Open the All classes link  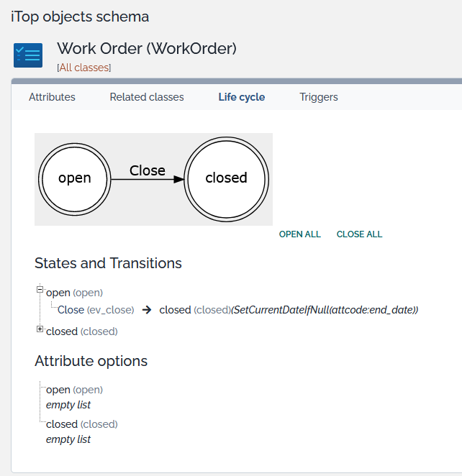coord(83,68)
